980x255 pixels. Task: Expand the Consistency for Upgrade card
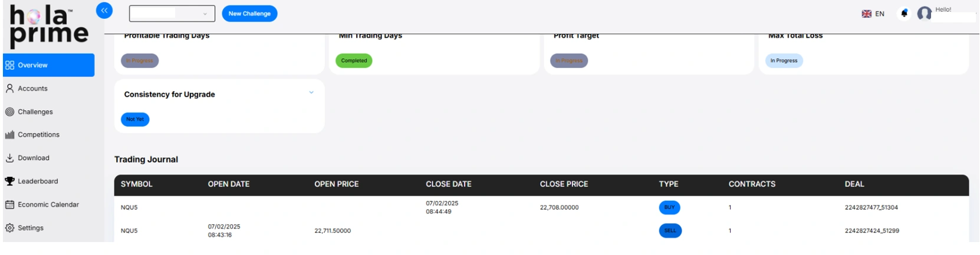311,92
